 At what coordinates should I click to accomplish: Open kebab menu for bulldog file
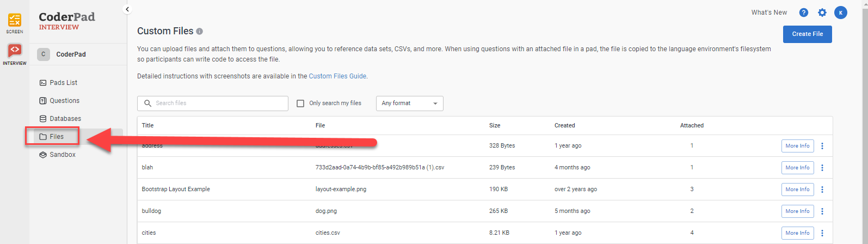(822, 211)
